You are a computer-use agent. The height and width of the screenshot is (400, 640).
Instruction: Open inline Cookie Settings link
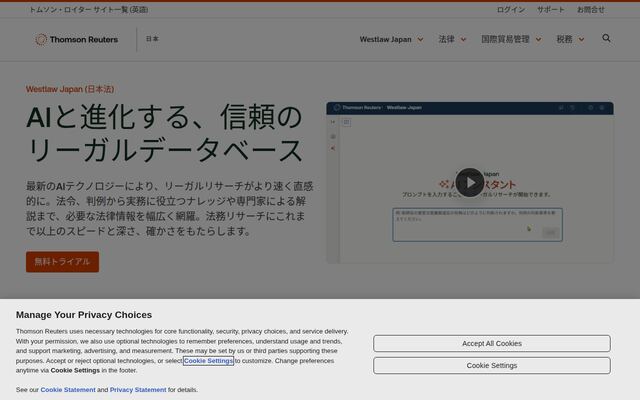[x=208, y=361]
